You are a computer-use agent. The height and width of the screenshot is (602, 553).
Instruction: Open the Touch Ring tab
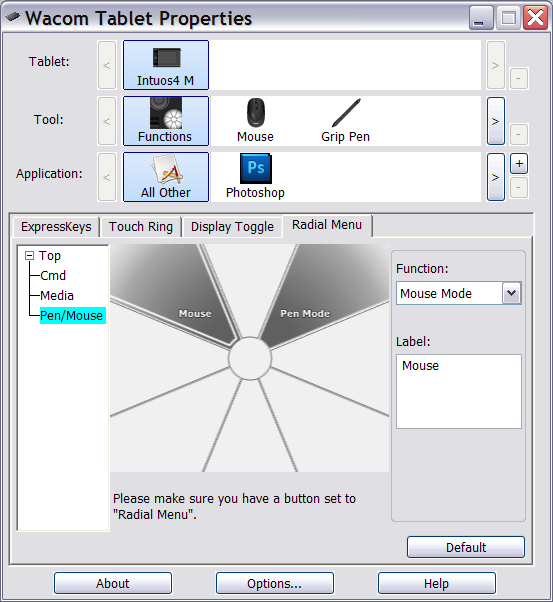click(x=141, y=227)
